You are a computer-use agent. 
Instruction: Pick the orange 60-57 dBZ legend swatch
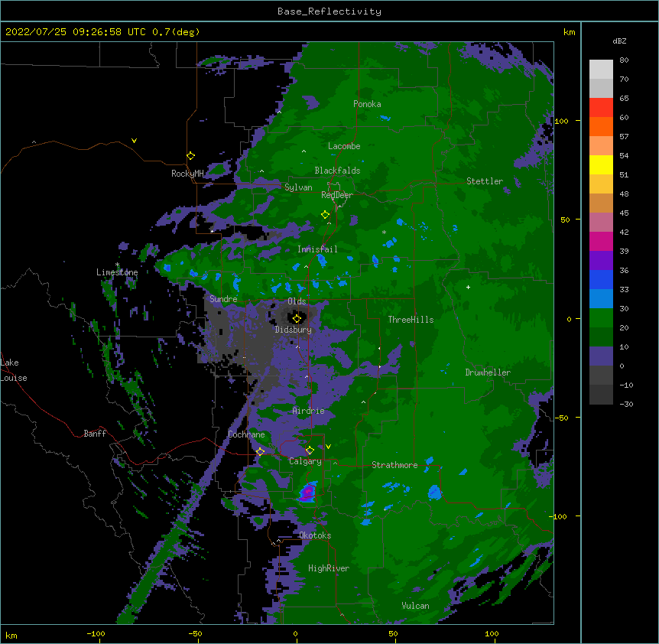tap(601, 126)
